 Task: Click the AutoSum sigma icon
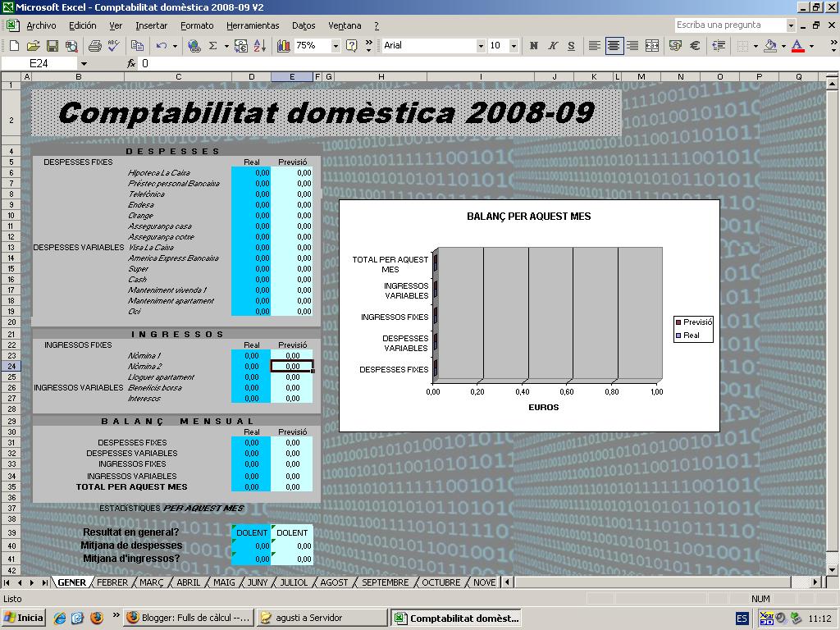pos(212,46)
